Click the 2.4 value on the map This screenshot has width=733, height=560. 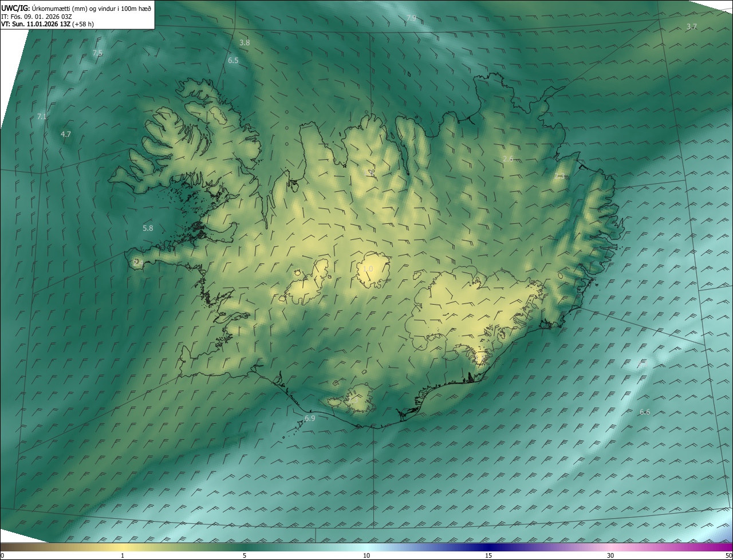click(137, 262)
